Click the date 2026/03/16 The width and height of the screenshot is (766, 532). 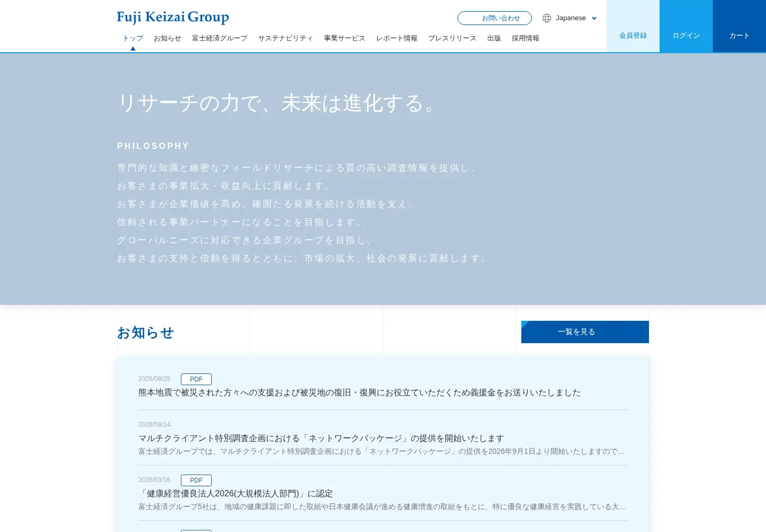tap(154, 480)
